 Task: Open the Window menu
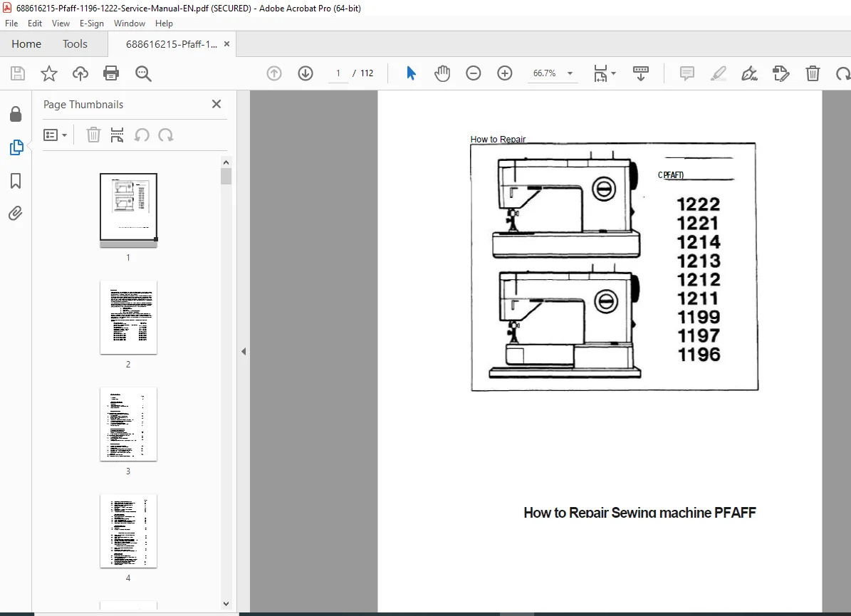click(129, 24)
